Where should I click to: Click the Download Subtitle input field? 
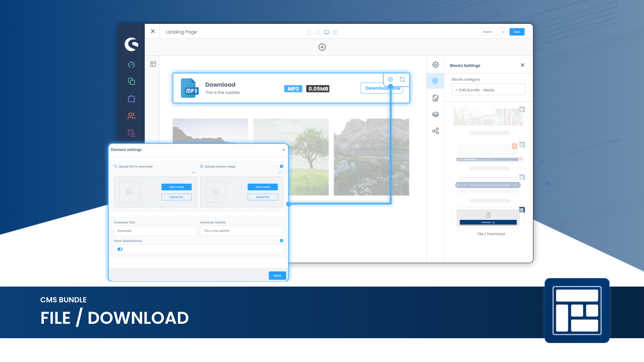click(x=241, y=231)
